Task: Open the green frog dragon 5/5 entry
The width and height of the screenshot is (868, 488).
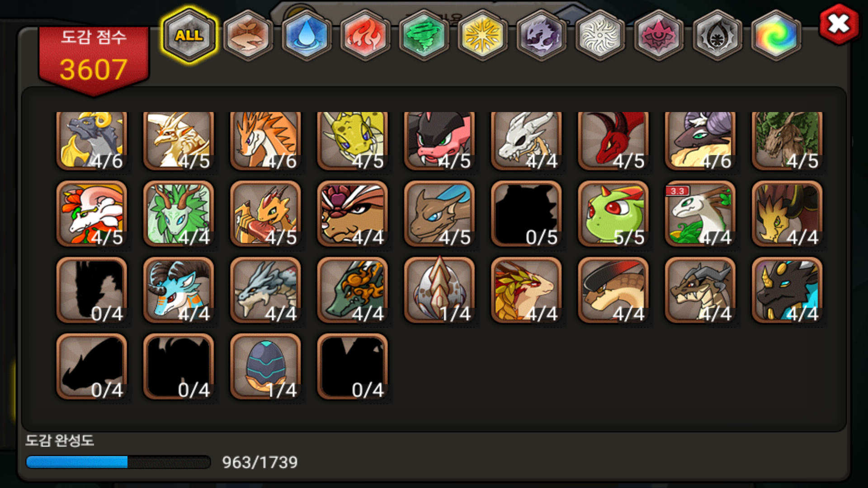Action: click(613, 214)
